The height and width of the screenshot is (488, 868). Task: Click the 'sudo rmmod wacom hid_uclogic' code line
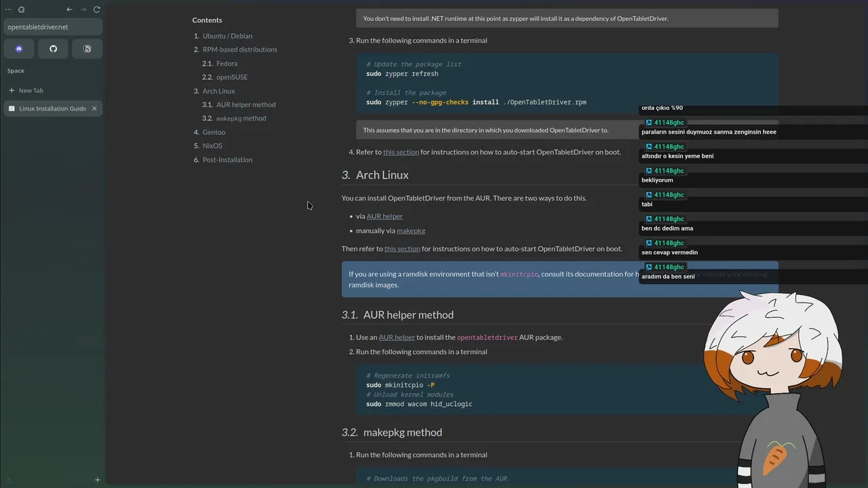pos(419,404)
